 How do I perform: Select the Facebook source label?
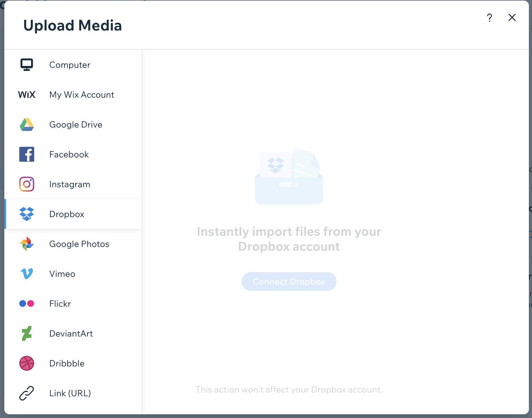69,155
